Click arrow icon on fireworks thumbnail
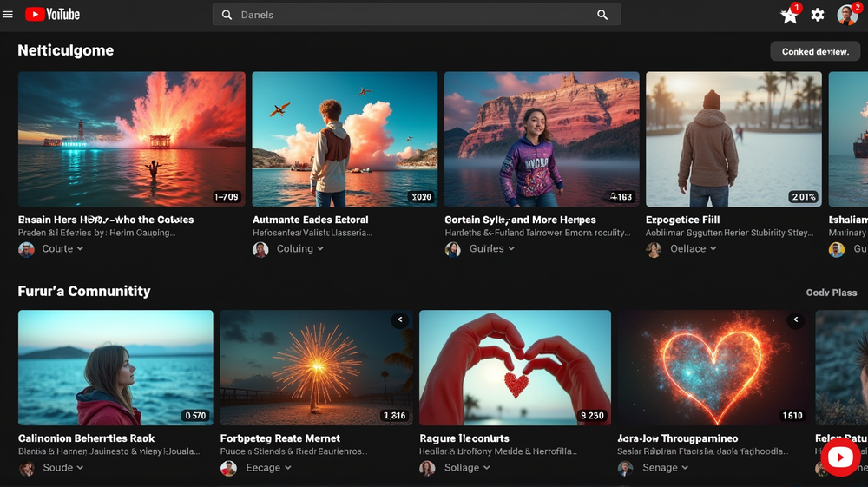Screen dimensions: 868x487 click(400, 320)
